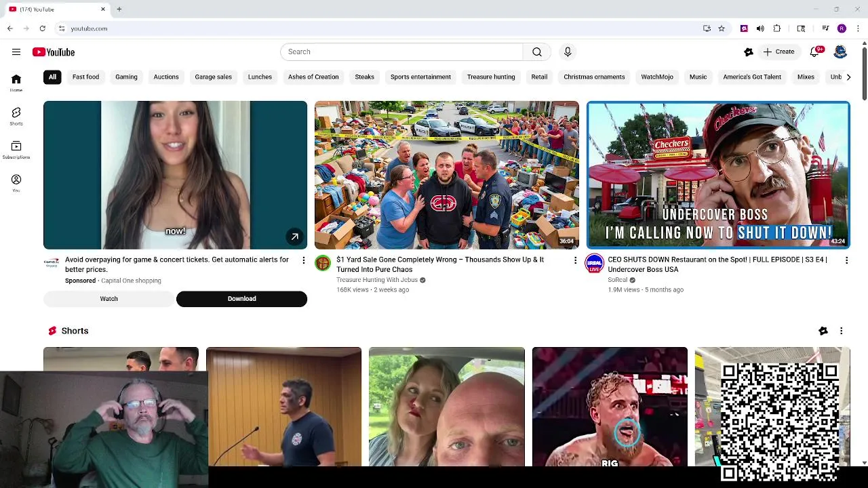
Task: Open the side panel search toolbar icon
Action: 801,28
